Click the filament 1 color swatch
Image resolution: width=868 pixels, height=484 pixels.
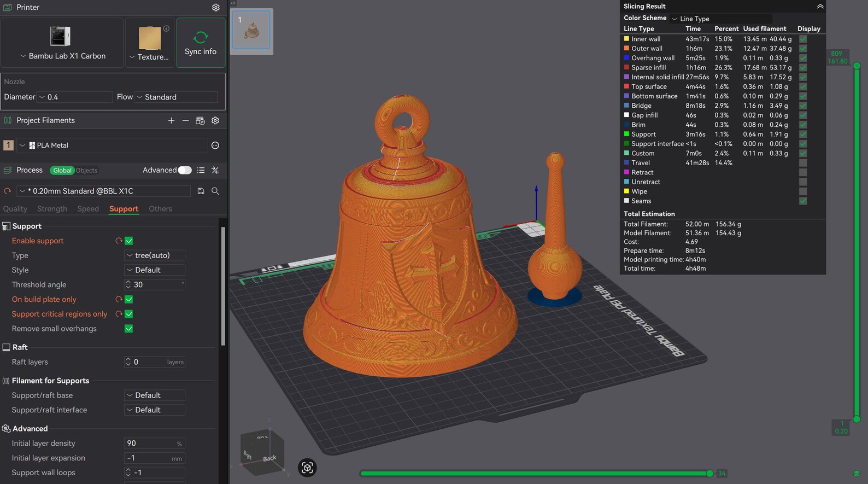[x=8, y=145]
